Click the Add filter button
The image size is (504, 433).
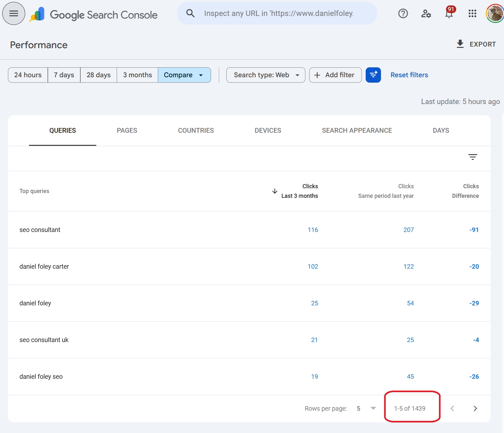[x=335, y=75]
